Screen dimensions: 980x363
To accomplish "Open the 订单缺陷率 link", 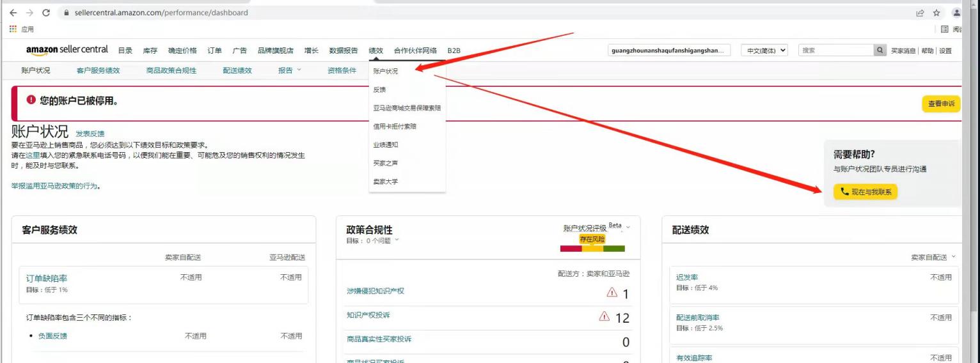I will click(47, 279).
